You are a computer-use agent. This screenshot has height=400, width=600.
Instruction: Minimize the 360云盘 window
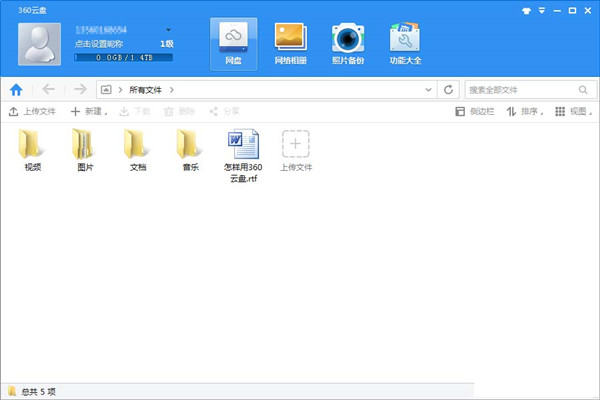click(557, 11)
